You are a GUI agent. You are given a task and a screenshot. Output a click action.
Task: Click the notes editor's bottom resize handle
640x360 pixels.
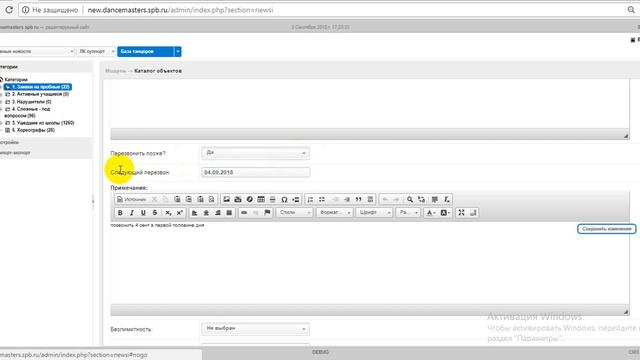pos(626,312)
